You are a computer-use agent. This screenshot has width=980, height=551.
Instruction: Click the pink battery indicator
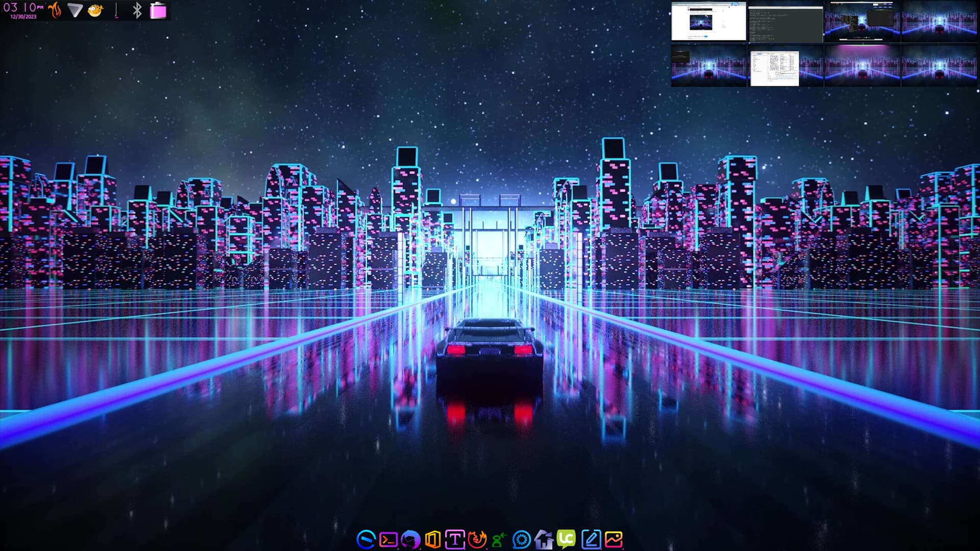[x=158, y=11]
